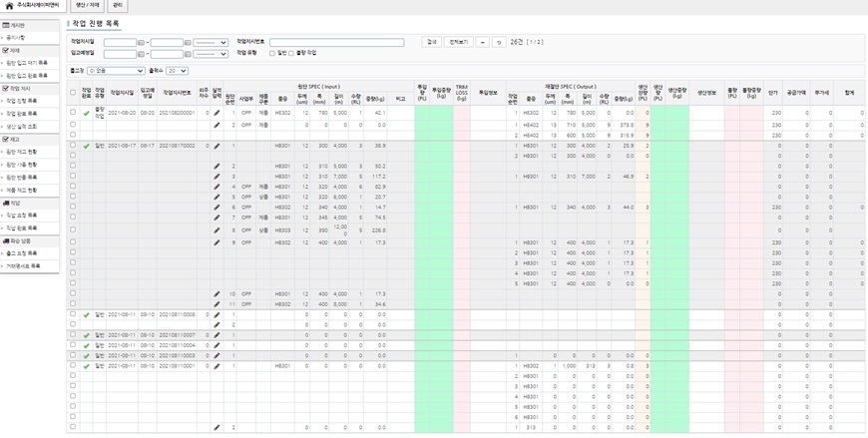This screenshot has width=868, height=438.
Task: Click the '26건 [1/2]' record count text
Action: (527, 42)
